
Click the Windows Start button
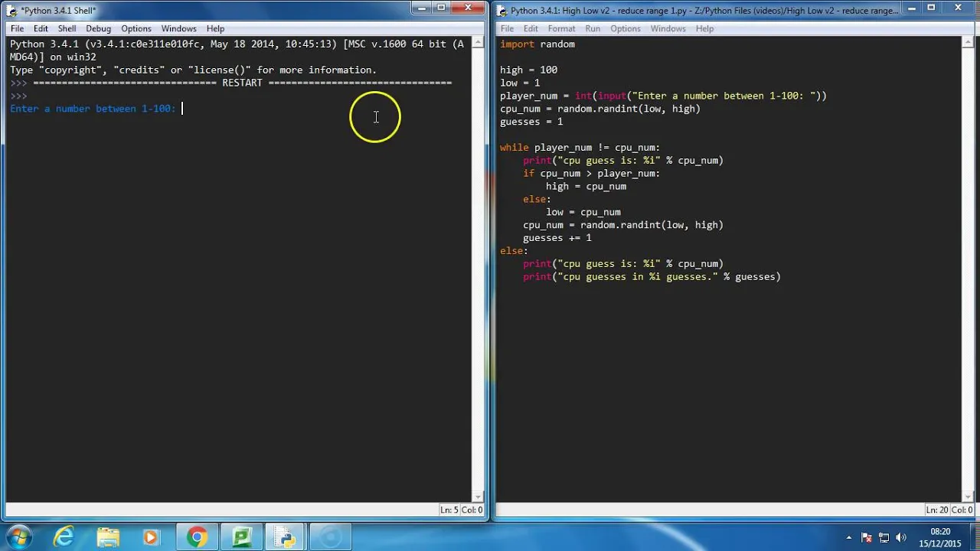click(x=18, y=537)
